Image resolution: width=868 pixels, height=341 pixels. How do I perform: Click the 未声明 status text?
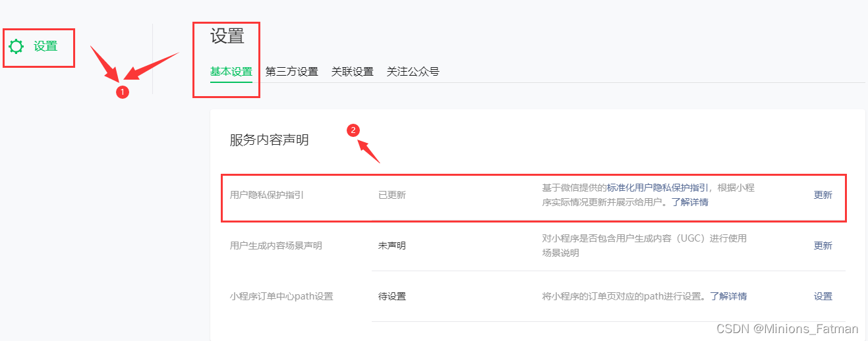(x=391, y=246)
